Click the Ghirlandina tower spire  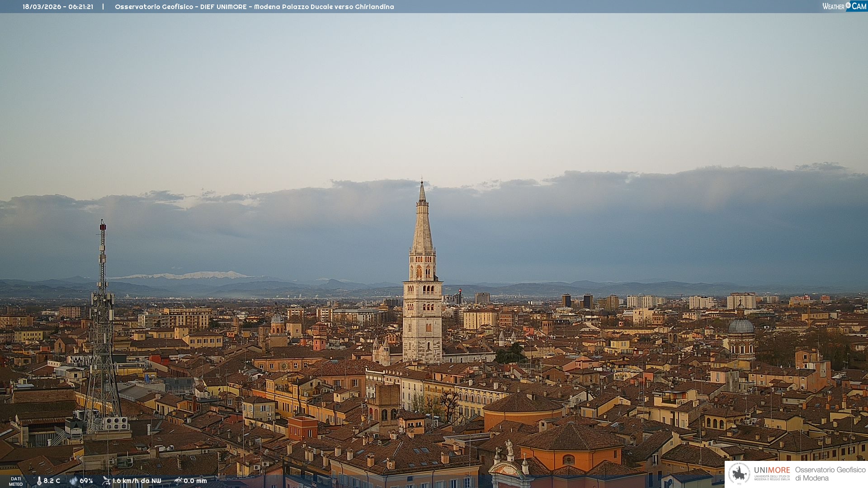422,226
